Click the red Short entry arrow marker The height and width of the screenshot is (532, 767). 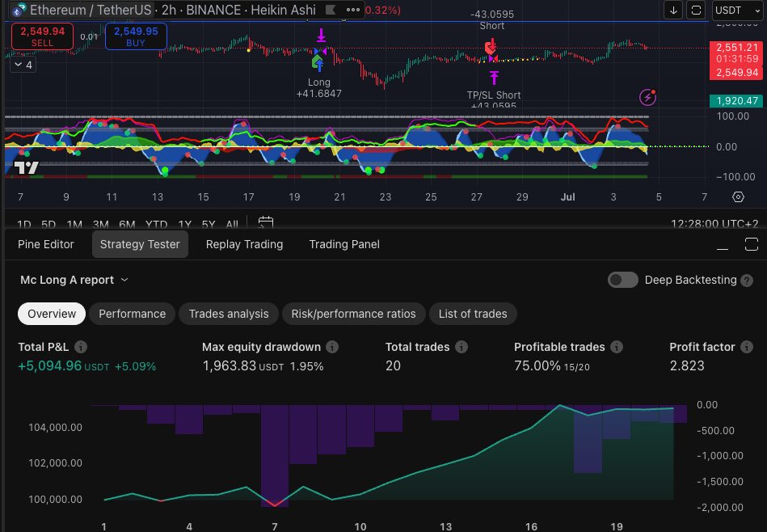tap(490, 47)
